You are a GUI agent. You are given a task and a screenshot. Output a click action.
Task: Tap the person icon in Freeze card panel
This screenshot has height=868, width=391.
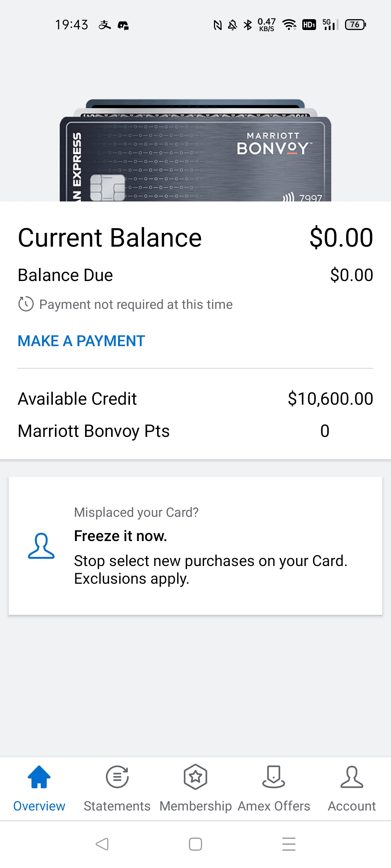pyautogui.click(x=41, y=546)
